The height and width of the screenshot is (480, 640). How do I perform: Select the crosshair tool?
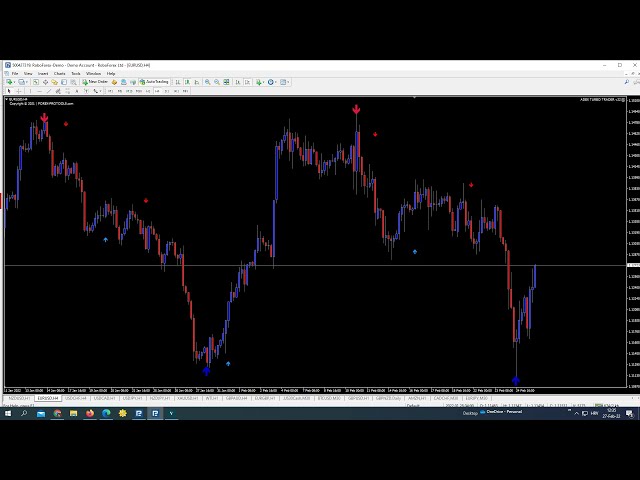tap(18, 91)
